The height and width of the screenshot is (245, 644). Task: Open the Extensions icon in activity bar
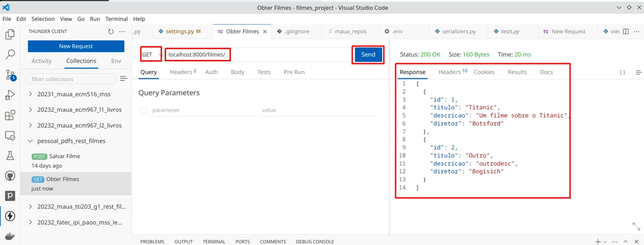(10, 116)
